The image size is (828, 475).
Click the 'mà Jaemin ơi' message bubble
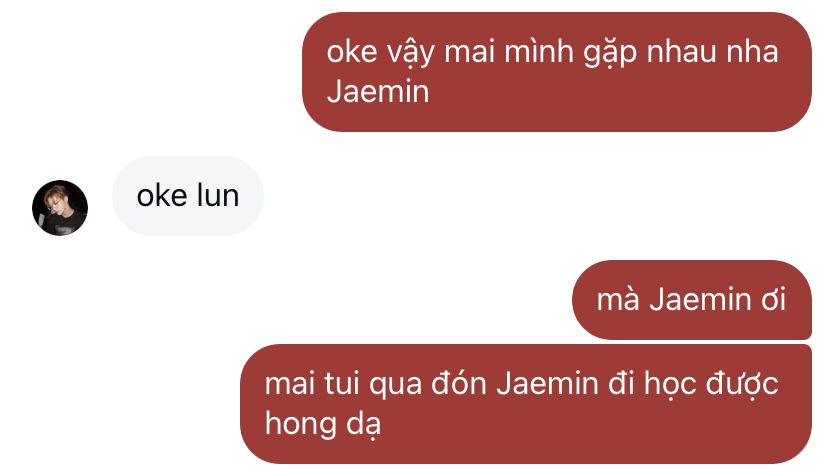coord(691,299)
